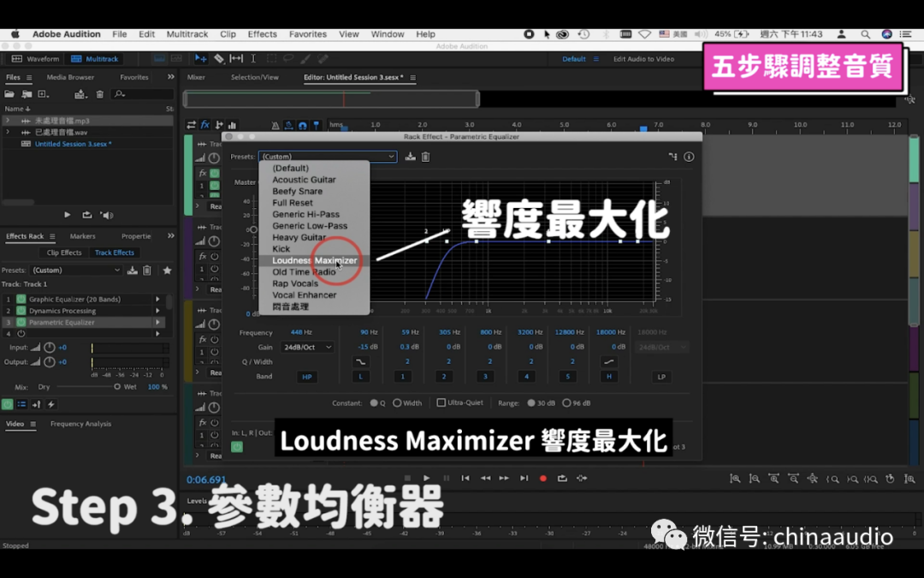Click the transport Play button
The height and width of the screenshot is (578, 924).
(427, 479)
